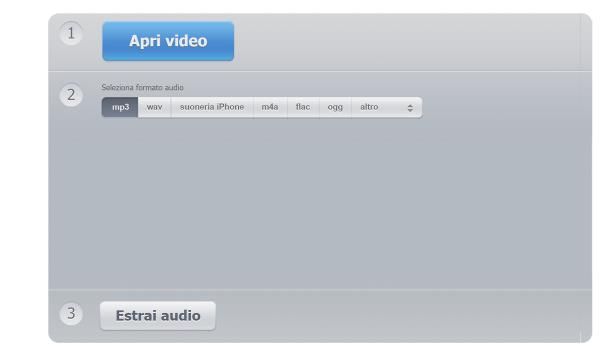Select suoneria iPhone format
Screen dimensions: 610x361
click(212, 107)
